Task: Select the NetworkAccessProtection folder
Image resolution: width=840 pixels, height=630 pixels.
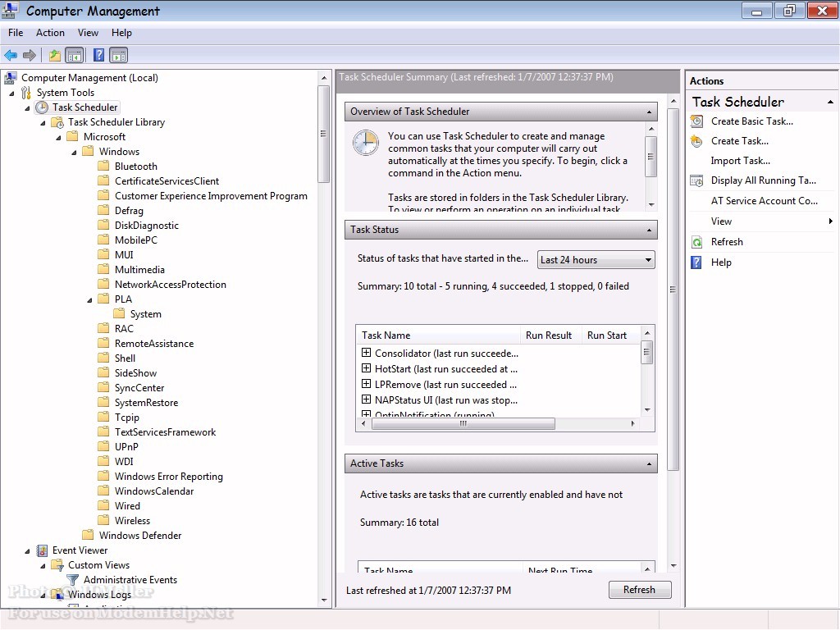Action: pos(171,285)
